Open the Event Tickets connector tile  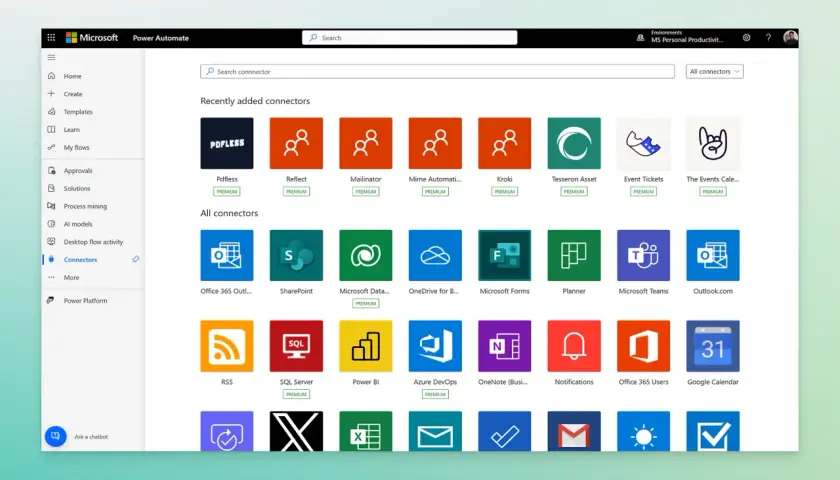643,143
